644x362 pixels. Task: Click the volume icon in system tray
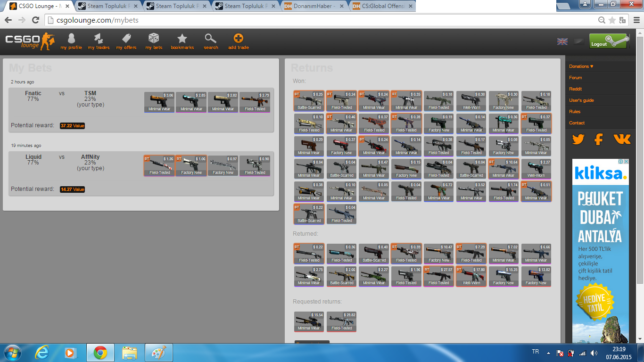coord(594,353)
